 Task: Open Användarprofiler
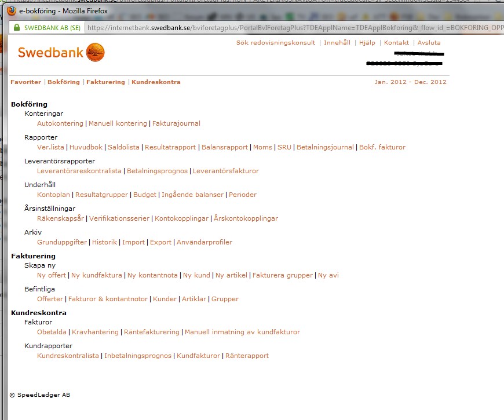click(x=204, y=242)
